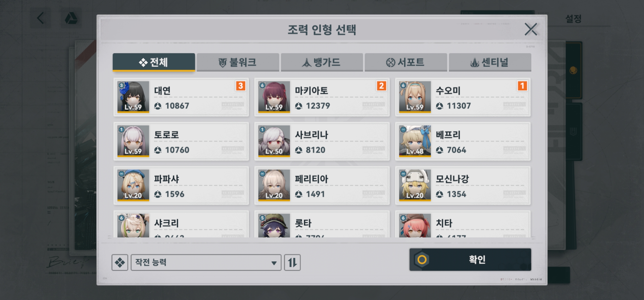This screenshot has width=644, height=300.
Task: Pick 사브리나 Lv.50 portrait icon
Action: 274,141
